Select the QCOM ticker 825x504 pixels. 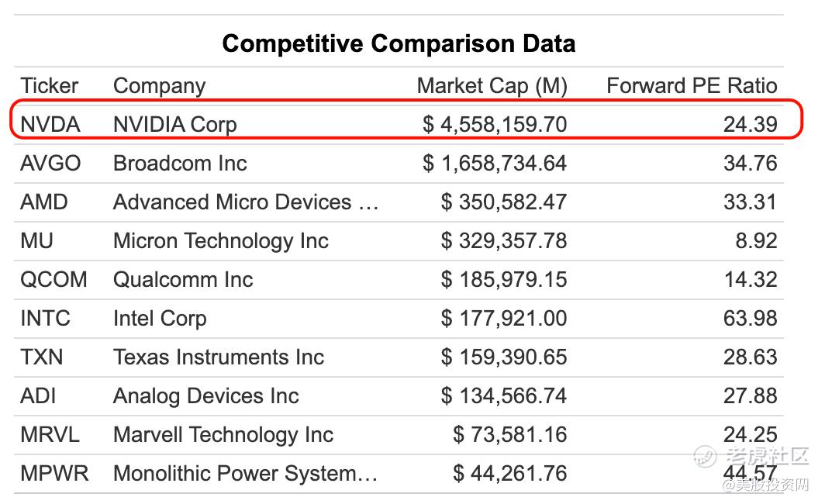pos(54,279)
